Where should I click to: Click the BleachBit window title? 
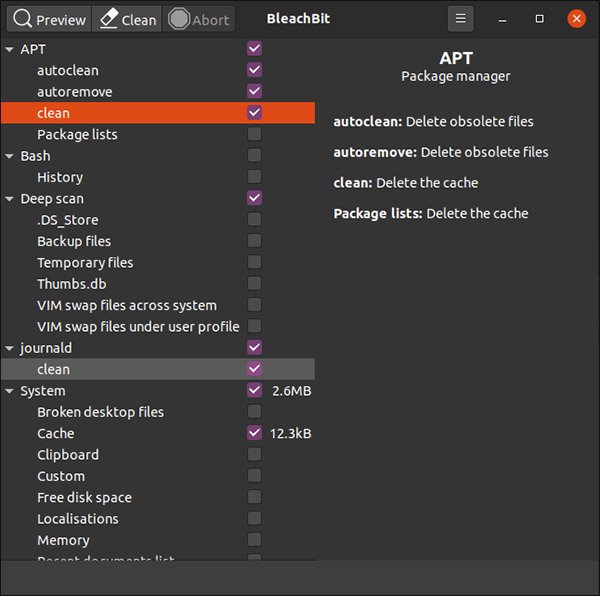point(298,19)
